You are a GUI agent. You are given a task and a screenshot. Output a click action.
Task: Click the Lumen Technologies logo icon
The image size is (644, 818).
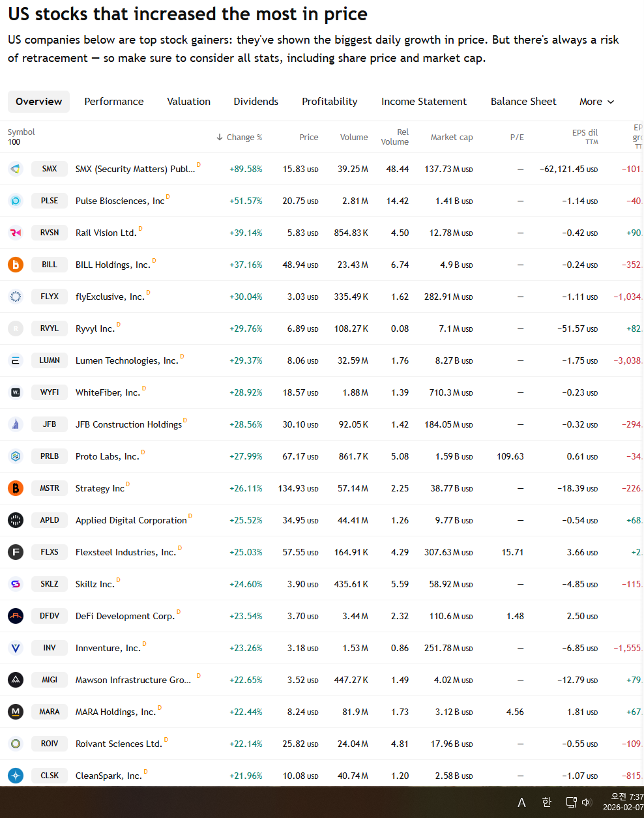(x=16, y=360)
